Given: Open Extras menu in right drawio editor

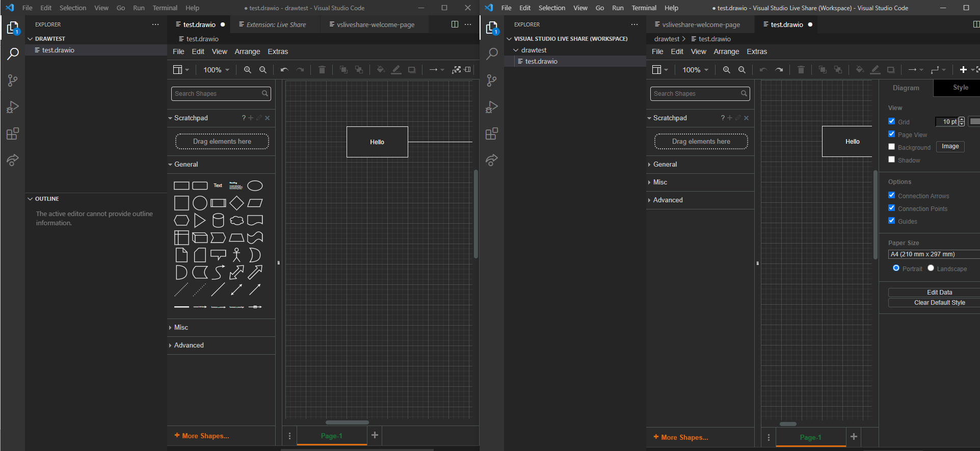Looking at the screenshot, I should 757,51.
